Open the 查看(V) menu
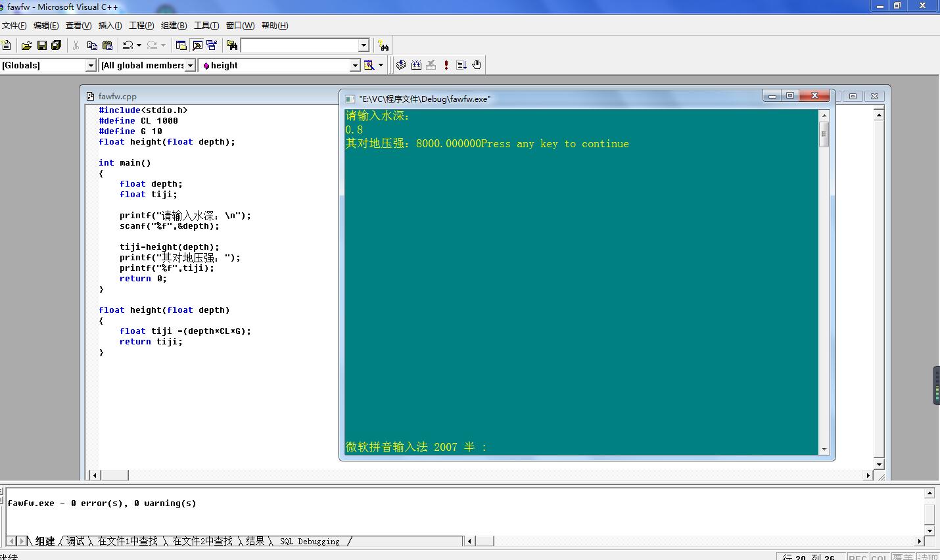The width and height of the screenshot is (940, 560). click(78, 26)
